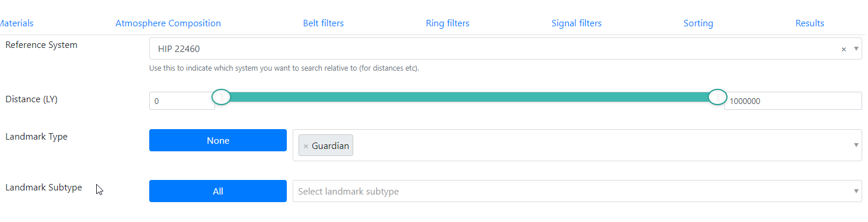Expand the Reference System dropdown arrow

[x=856, y=49]
